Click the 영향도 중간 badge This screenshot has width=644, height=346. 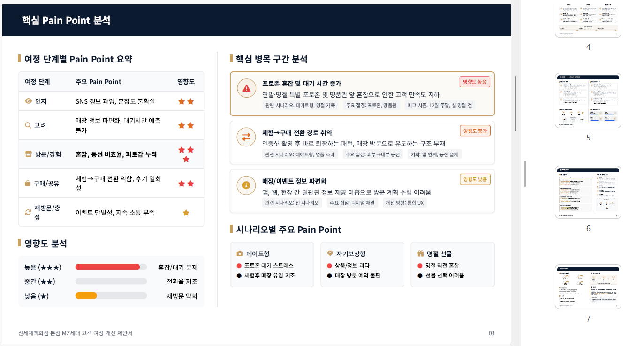pos(475,131)
